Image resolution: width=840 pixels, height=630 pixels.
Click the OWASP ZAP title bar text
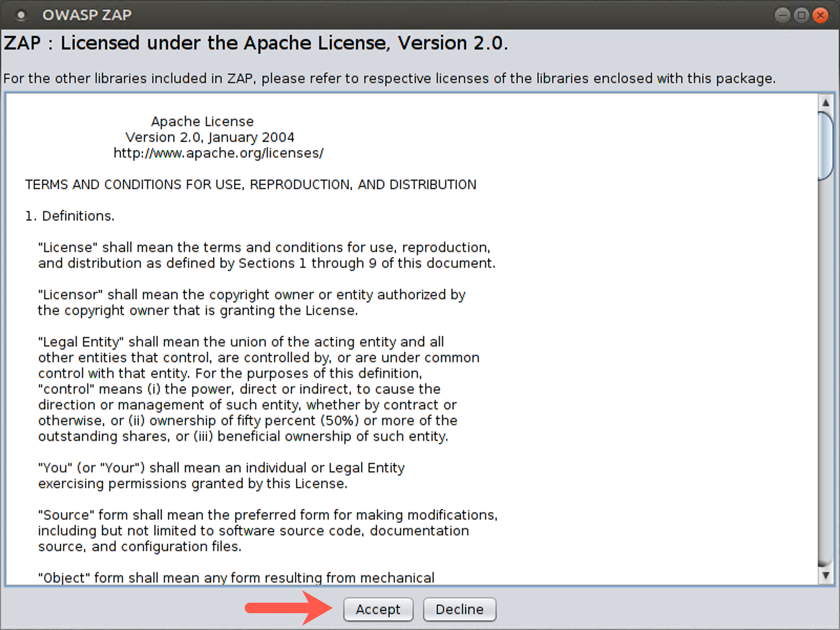point(87,15)
